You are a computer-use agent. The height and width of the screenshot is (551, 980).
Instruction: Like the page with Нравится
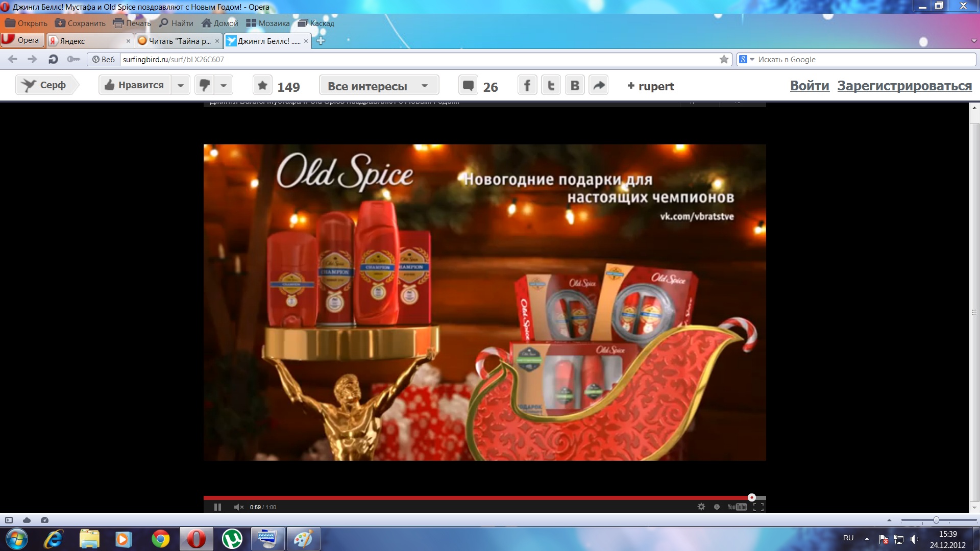[x=135, y=85]
